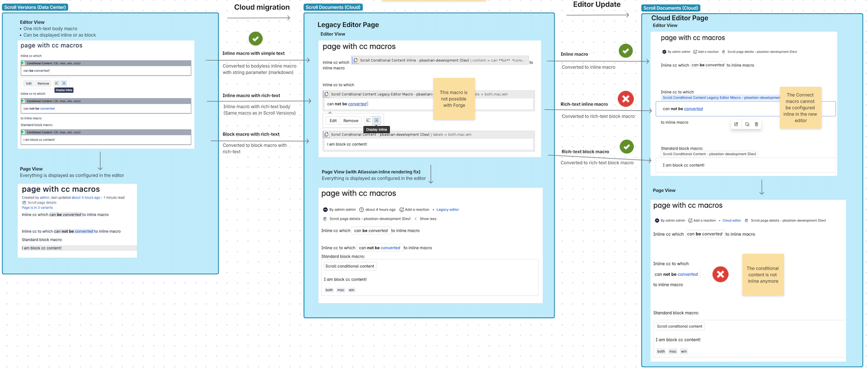Toggle block display icon in Legacy Editor toolbar
This screenshot has height=372, width=868.
[x=368, y=121]
